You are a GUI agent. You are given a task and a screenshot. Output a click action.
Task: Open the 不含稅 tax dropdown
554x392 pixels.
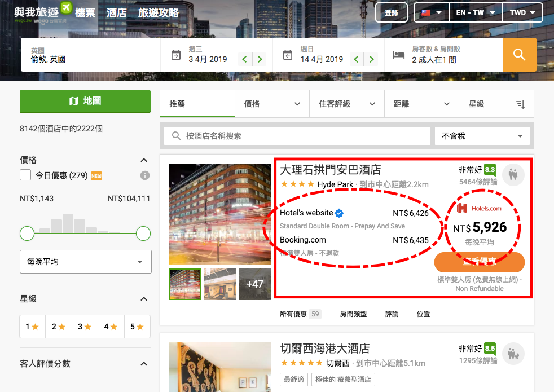tap(482, 136)
